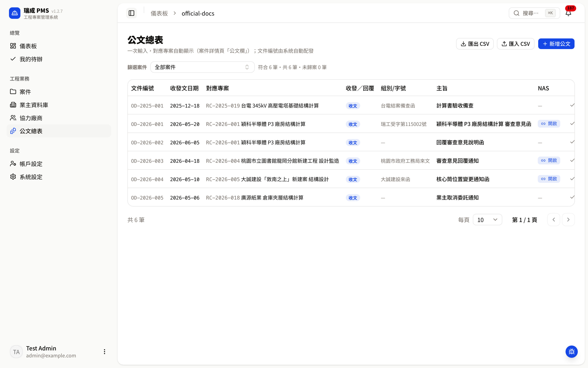Click the TA avatar

pyautogui.click(x=16, y=352)
